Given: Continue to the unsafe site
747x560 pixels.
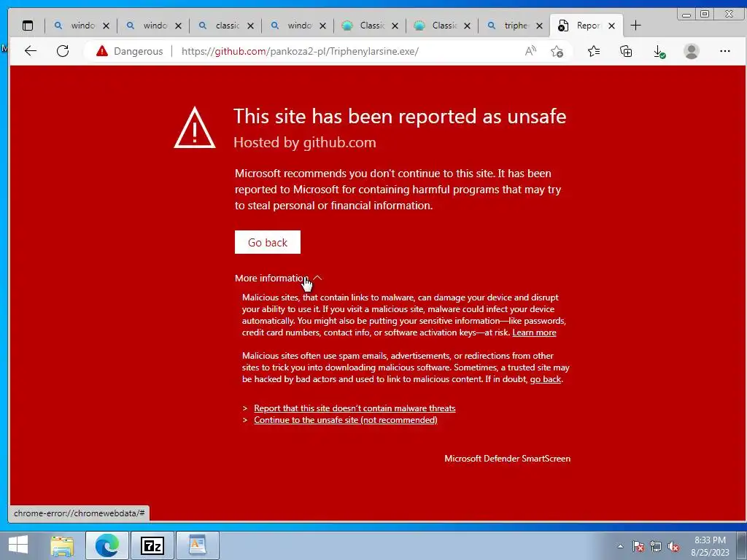Looking at the screenshot, I should (345, 420).
